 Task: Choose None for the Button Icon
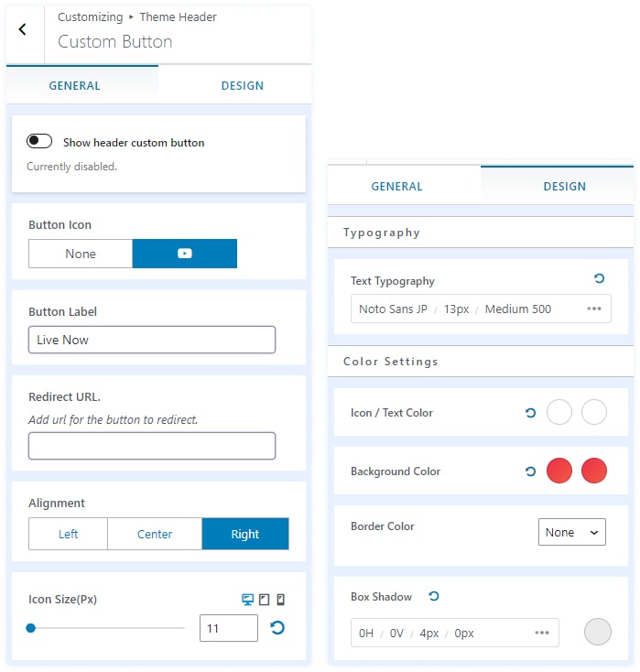coord(81,254)
